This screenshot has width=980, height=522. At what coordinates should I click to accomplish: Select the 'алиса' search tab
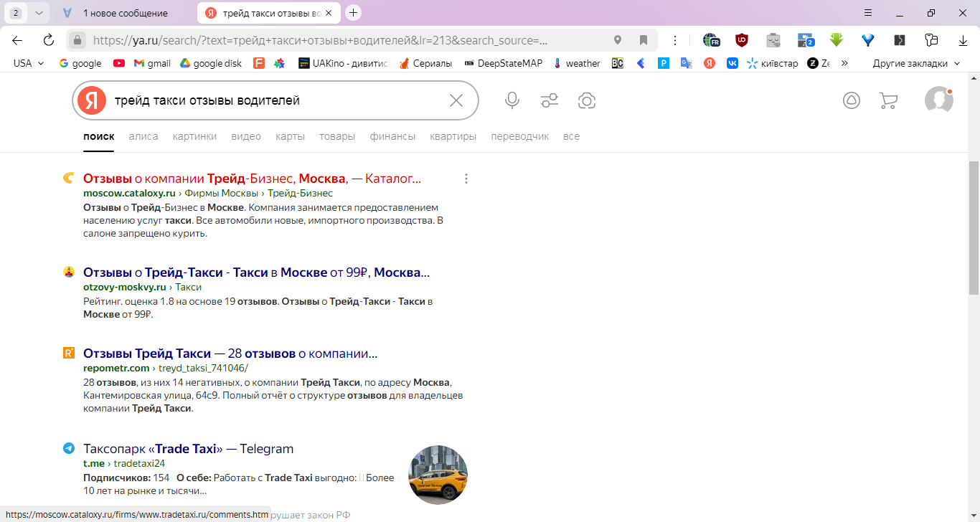click(143, 136)
